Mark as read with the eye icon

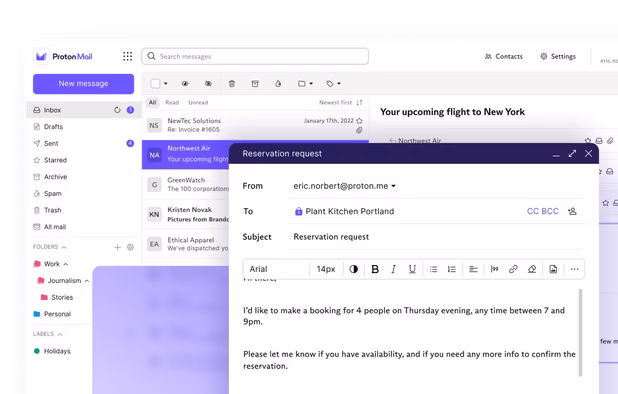[185, 84]
